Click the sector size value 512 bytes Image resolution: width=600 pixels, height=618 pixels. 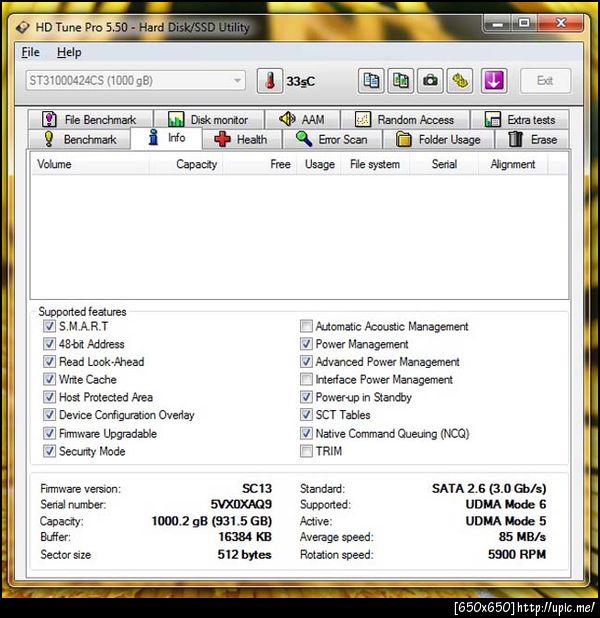tap(244, 555)
